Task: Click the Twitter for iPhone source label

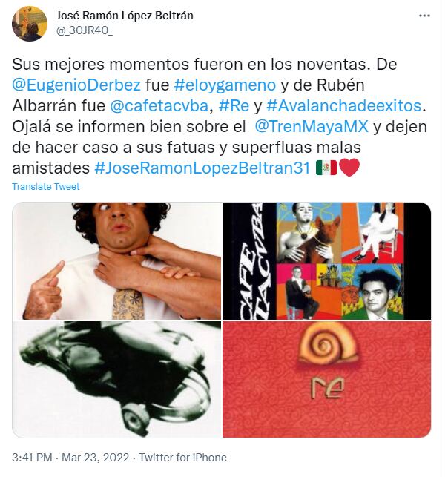Action: coord(183,457)
